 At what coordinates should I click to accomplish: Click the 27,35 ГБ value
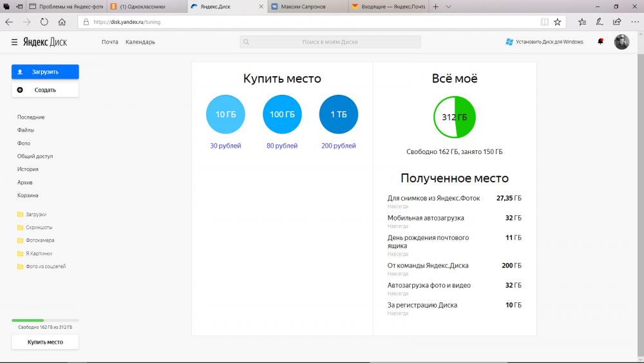click(x=509, y=198)
